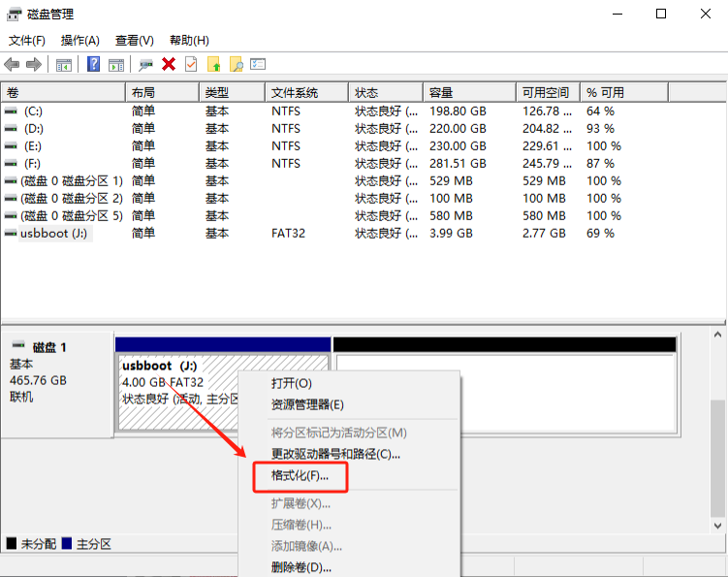Open the 操作(A) menu
Screen dimensions: 728x577
[79, 41]
